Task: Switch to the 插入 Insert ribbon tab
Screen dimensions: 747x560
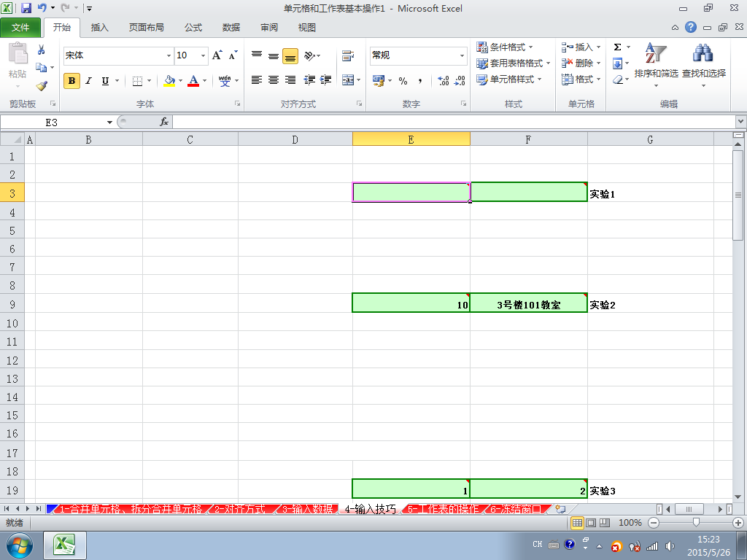Action: [99, 28]
